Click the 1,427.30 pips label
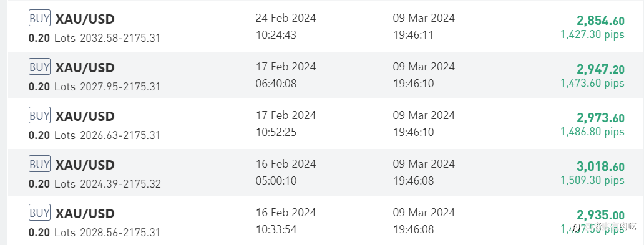 tap(593, 34)
